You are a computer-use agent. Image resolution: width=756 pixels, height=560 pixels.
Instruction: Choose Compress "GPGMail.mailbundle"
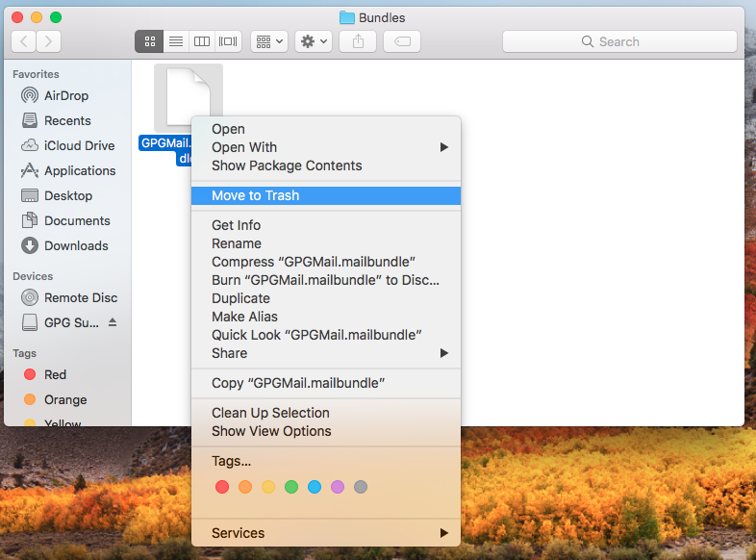326,262
